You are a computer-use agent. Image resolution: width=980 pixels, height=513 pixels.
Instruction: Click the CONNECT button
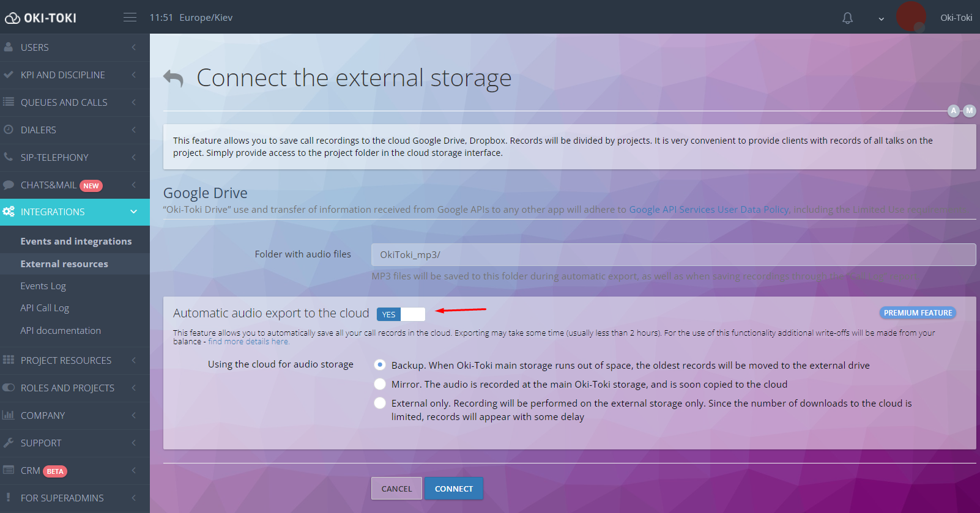[454, 489]
